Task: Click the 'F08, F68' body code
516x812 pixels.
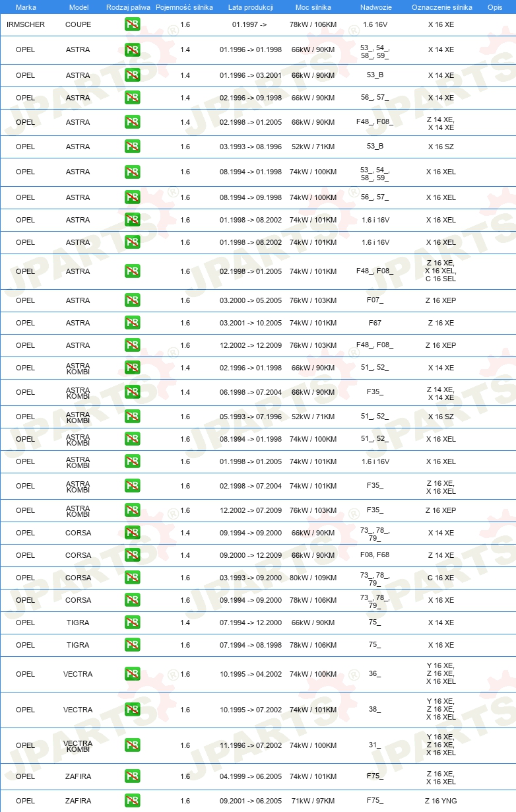Action: click(x=375, y=555)
